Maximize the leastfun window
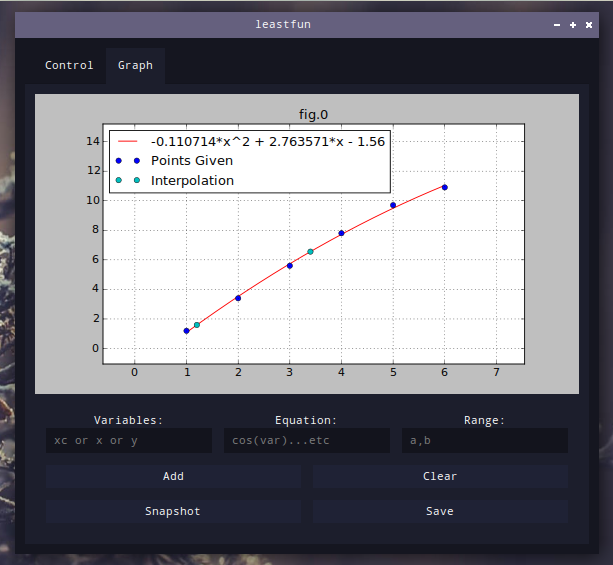Viewport: 613px width, 565px height. [x=573, y=25]
